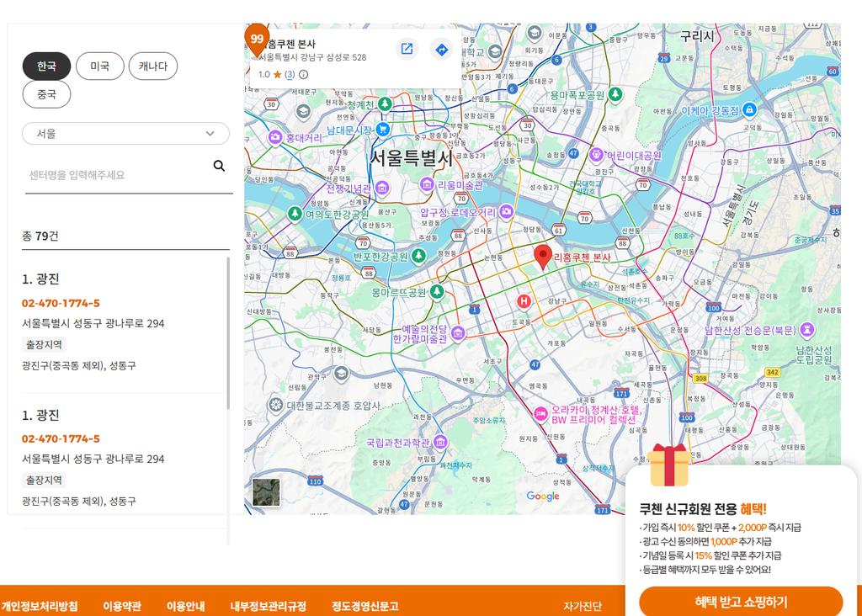The width and height of the screenshot is (862, 616).
Task: Open 내부정보관리규정 footer link
Action: click(x=269, y=606)
